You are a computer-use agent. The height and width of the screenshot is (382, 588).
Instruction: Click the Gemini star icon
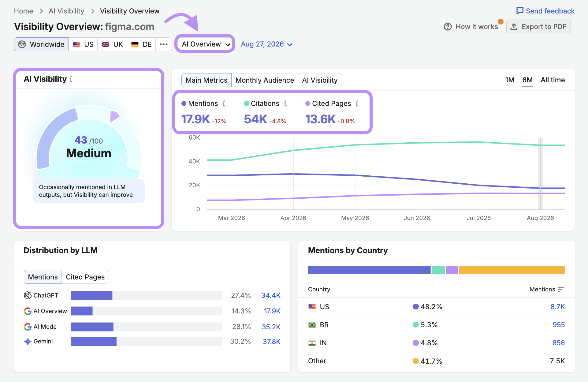point(28,341)
